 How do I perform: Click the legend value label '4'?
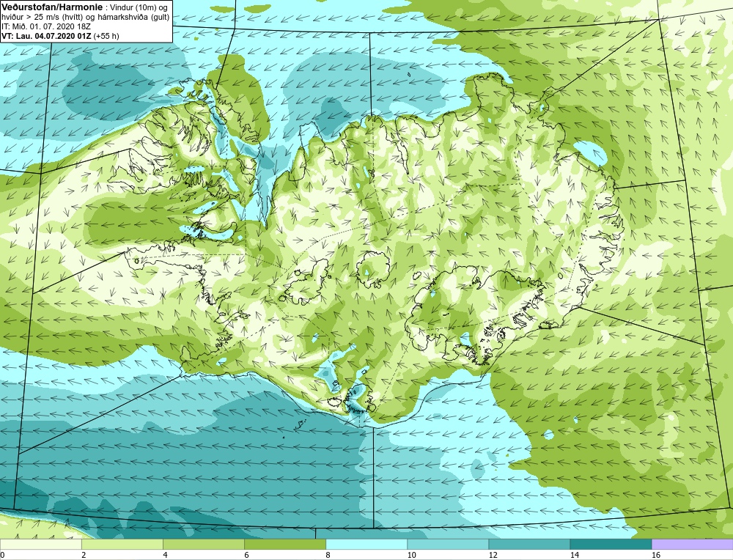[165, 555]
